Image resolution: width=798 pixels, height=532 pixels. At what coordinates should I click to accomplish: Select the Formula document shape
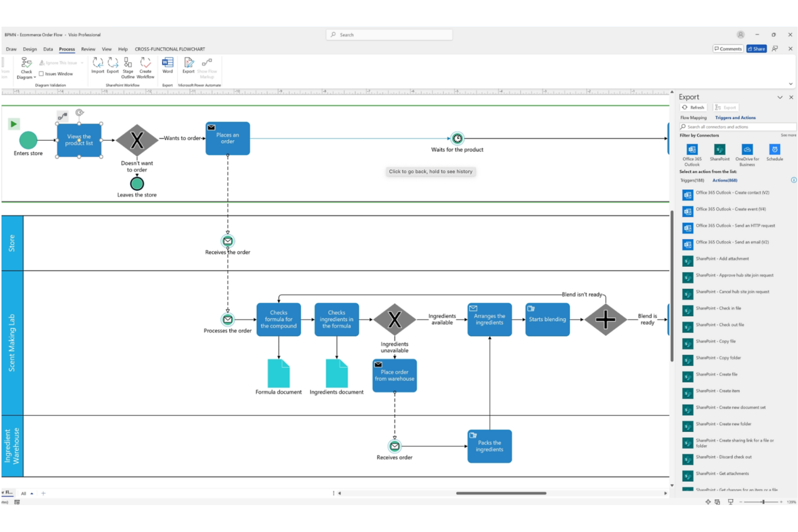point(279,374)
